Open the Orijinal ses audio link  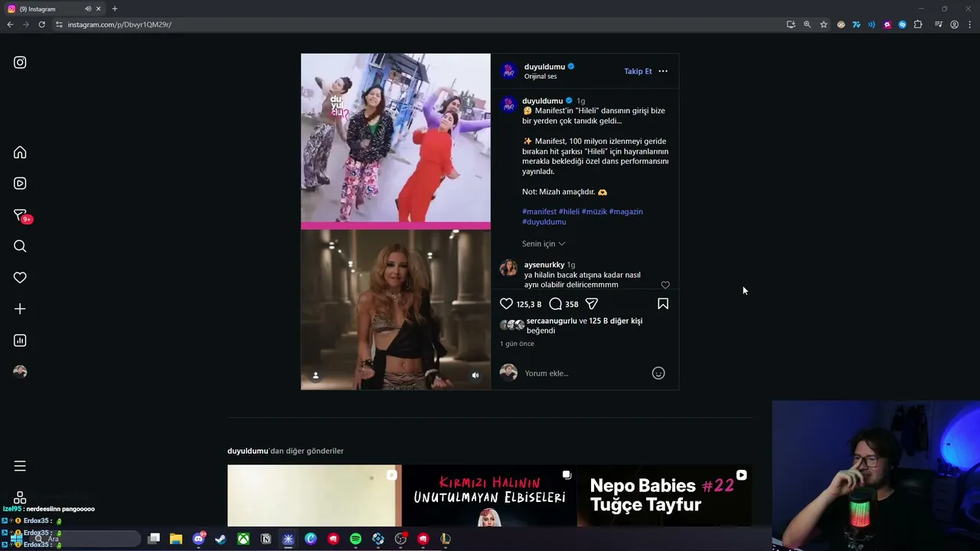click(x=541, y=77)
